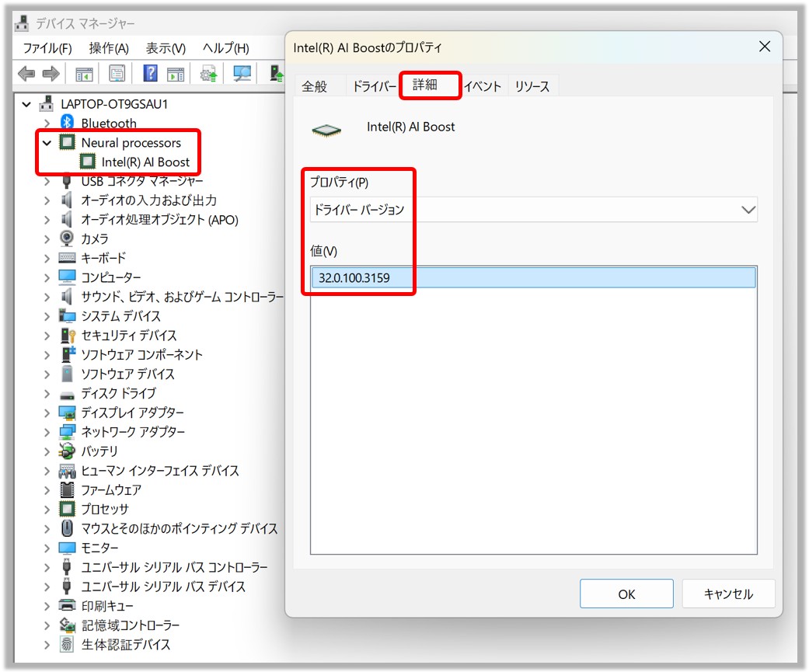Select the オーディオ処理オブジェクト (APO) row

pyautogui.click(x=159, y=220)
